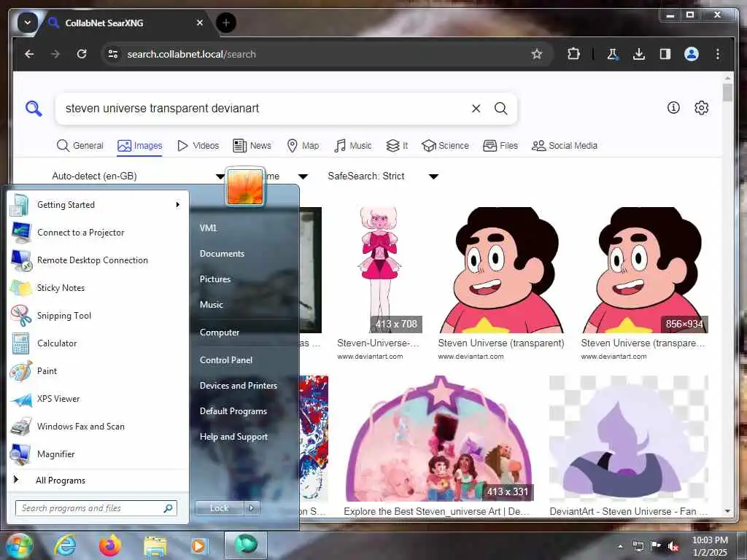
Task: Open the 413 x 331 group art thumbnail
Action: point(438,438)
